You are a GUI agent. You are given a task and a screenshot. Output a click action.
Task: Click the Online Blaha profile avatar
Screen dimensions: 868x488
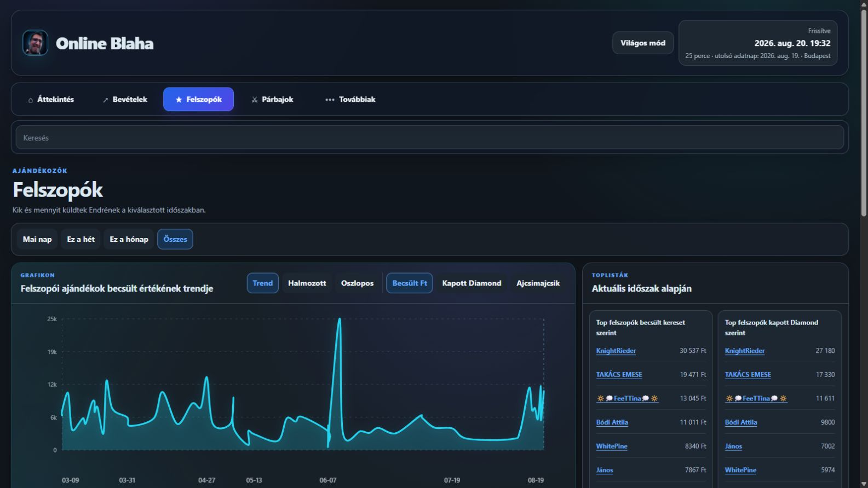pyautogui.click(x=35, y=43)
